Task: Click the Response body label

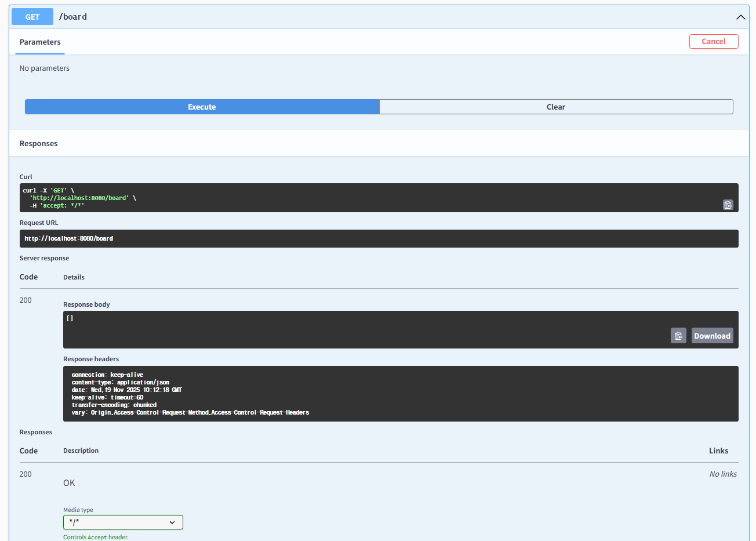Action: coord(86,304)
